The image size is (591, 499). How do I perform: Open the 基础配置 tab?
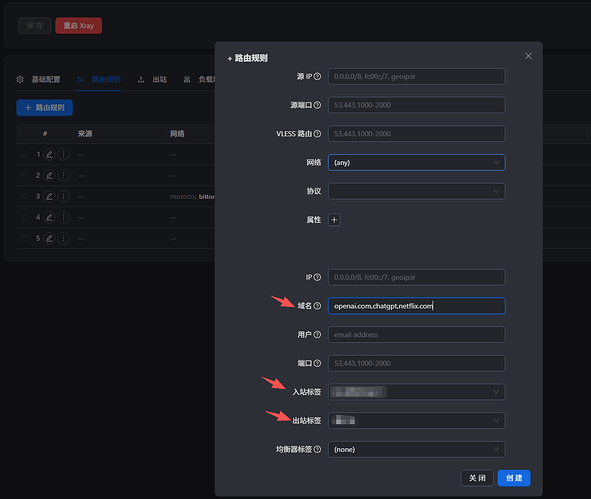(x=46, y=80)
